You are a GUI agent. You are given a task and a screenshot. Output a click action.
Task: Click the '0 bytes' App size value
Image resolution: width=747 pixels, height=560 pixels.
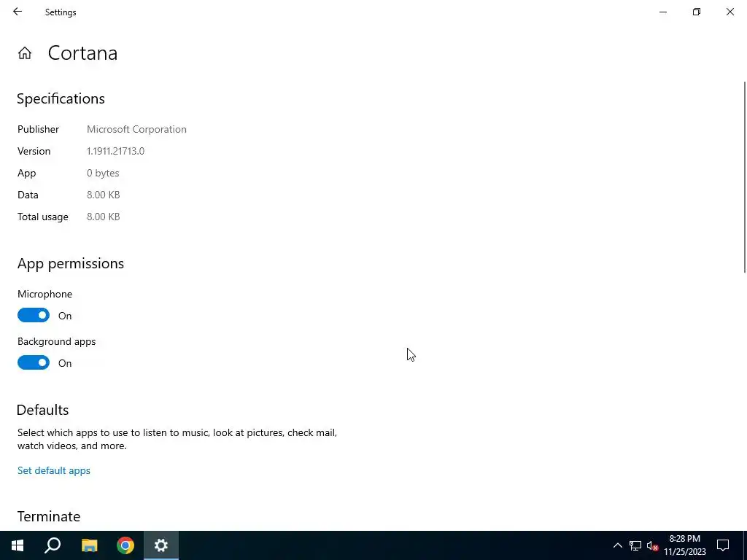(x=103, y=173)
